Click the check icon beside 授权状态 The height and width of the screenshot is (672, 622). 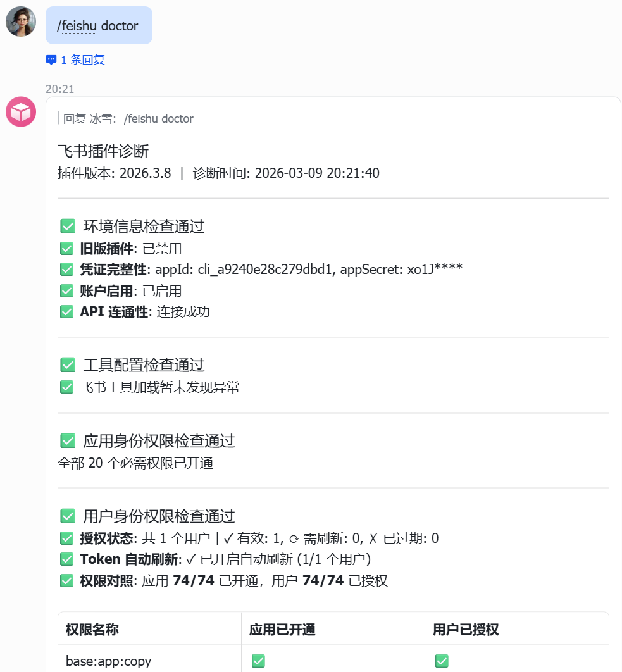67,538
